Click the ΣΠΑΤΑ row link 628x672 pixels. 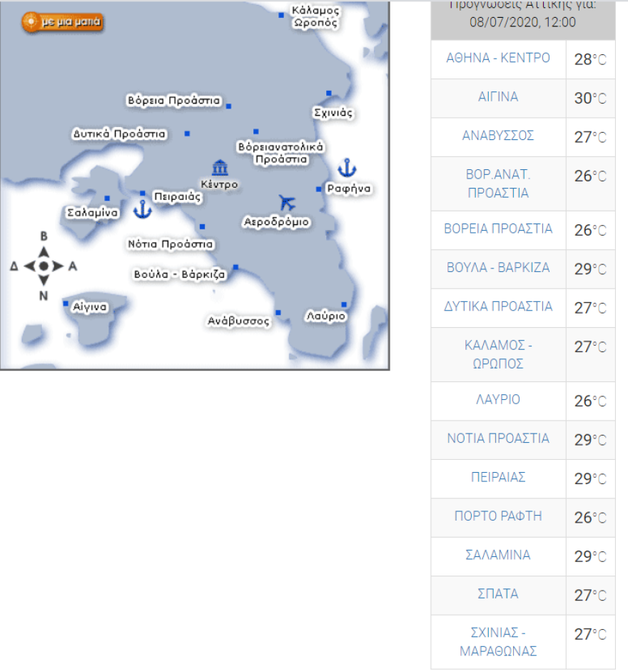(x=498, y=594)
